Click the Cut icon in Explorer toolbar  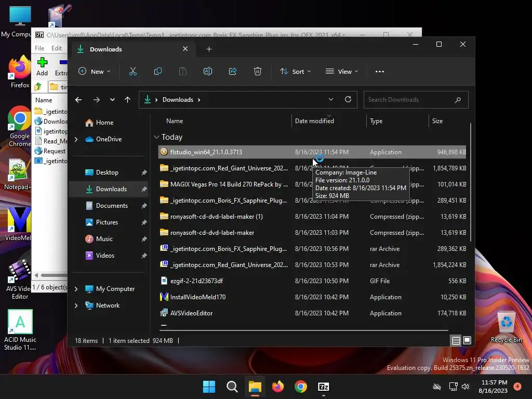pos(132,71)
